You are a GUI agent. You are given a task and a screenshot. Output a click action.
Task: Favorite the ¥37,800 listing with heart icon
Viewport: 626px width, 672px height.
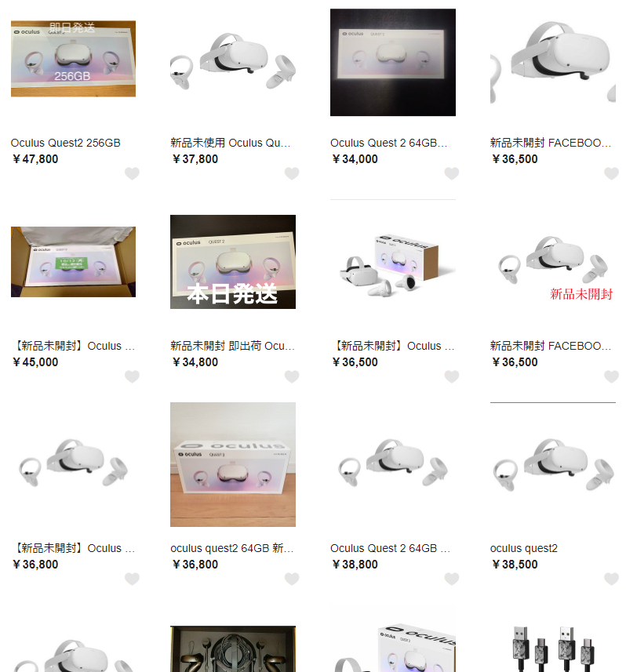292,173
